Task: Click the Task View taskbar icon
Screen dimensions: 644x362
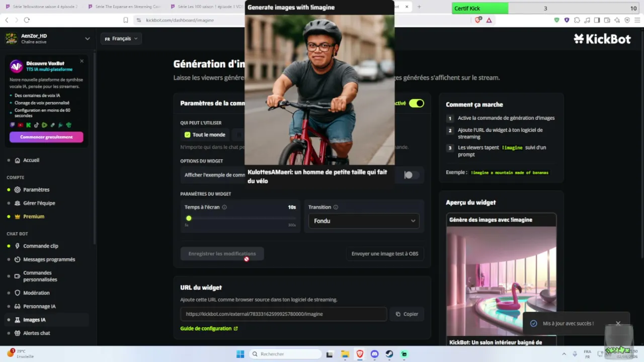Action: point(330,354)
